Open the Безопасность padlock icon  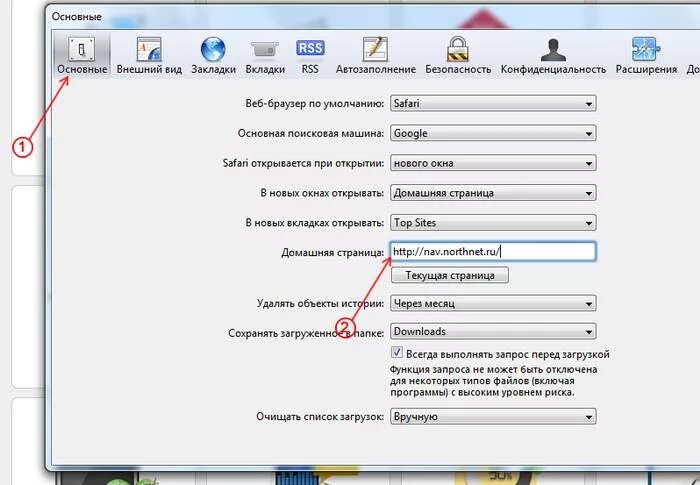click(x=458, y=49)
